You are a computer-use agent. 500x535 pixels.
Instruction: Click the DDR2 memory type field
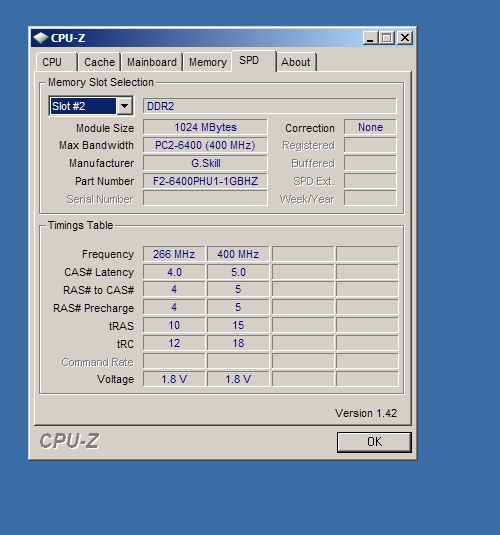pos(270,106)
